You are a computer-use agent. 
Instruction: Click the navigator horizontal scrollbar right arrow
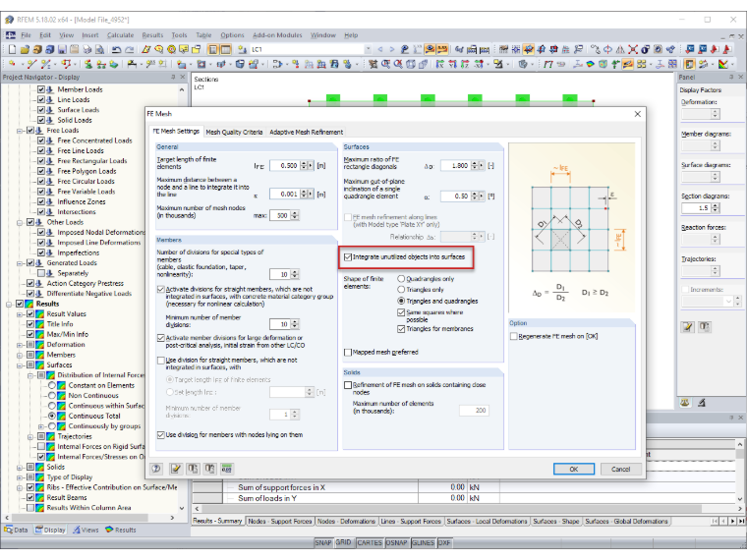(172, 517)
